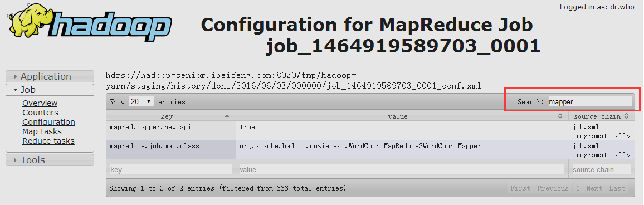Viewport: 644px width, 205px height.
Task: Collapse the Job section
Action: tap(50, 90)
